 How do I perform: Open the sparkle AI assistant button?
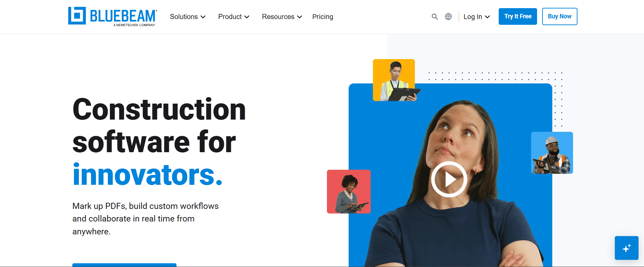(627, 248)
